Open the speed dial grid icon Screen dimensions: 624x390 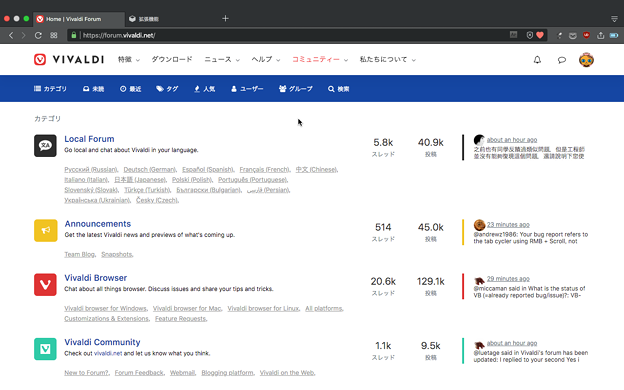click(x=54, y=35)
